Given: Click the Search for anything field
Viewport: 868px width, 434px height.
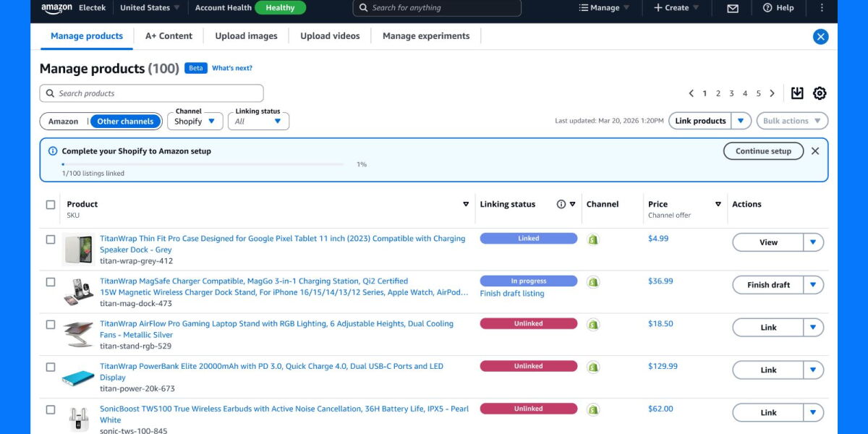Looking at the screenshot, I should (437, 8).
